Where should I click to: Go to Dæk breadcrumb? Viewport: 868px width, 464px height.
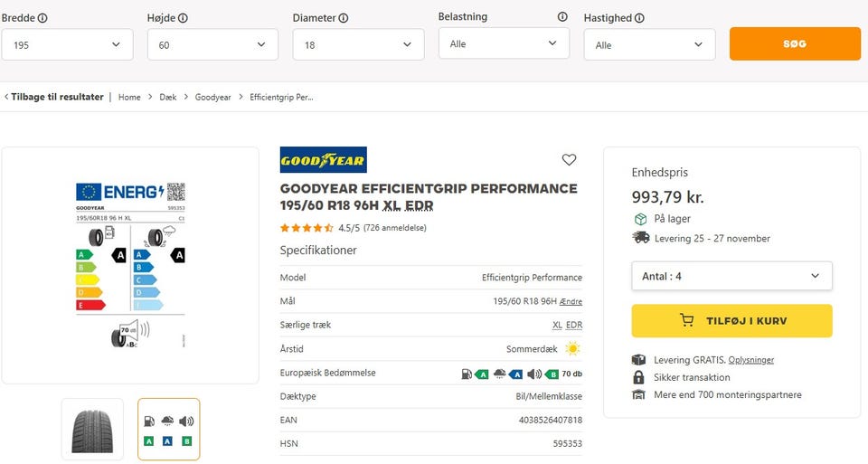(167, 97)
